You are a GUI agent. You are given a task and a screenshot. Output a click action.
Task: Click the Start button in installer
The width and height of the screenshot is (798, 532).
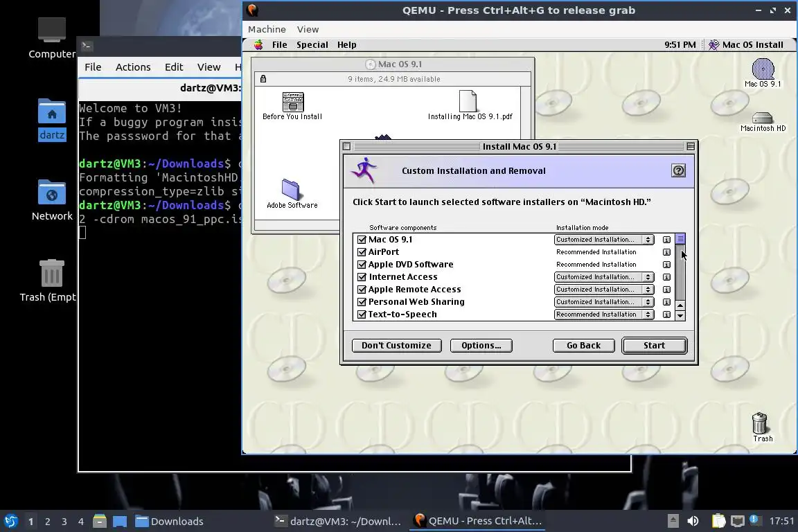(x=654, y=346)
